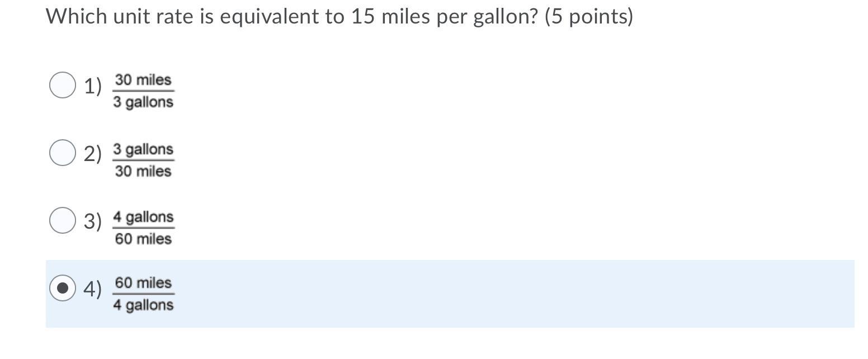Click the "2)" option number label
The width and height of the screenshot is (868, 359).
[93, 154]
